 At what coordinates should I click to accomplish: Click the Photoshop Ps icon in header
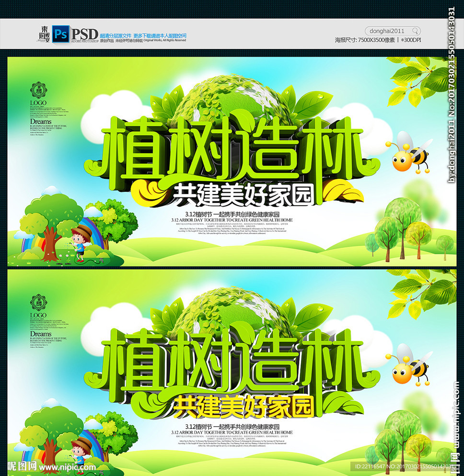(x=60, y=34)
